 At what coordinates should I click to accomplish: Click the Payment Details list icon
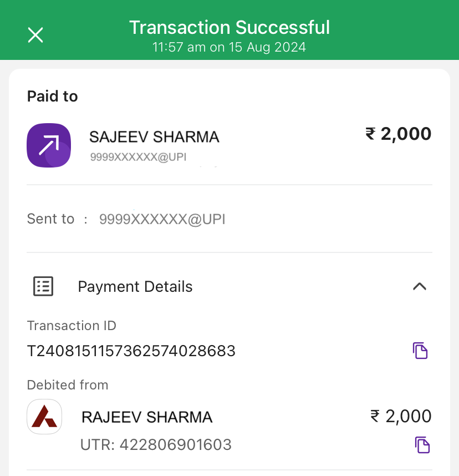click(x=43, y=286)
